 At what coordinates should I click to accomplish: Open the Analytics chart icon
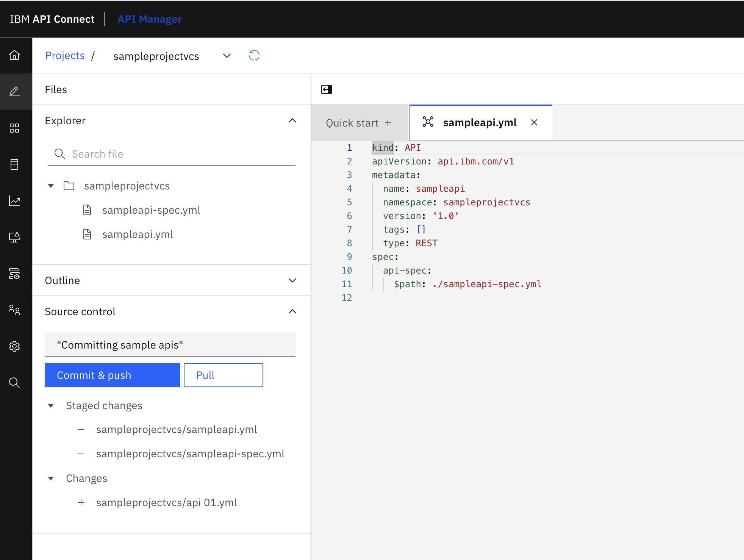coord(14,201)
